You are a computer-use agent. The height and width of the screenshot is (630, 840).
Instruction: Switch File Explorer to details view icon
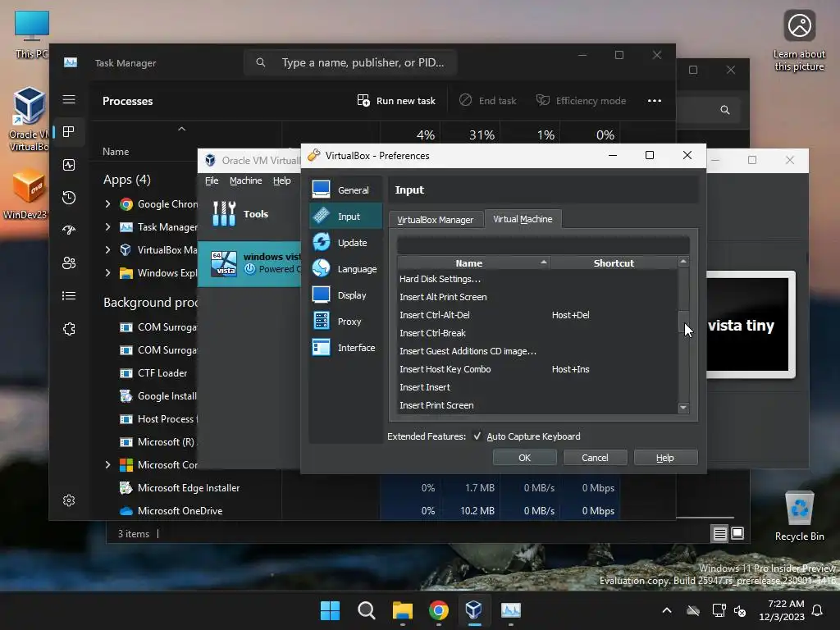point(719,533)
